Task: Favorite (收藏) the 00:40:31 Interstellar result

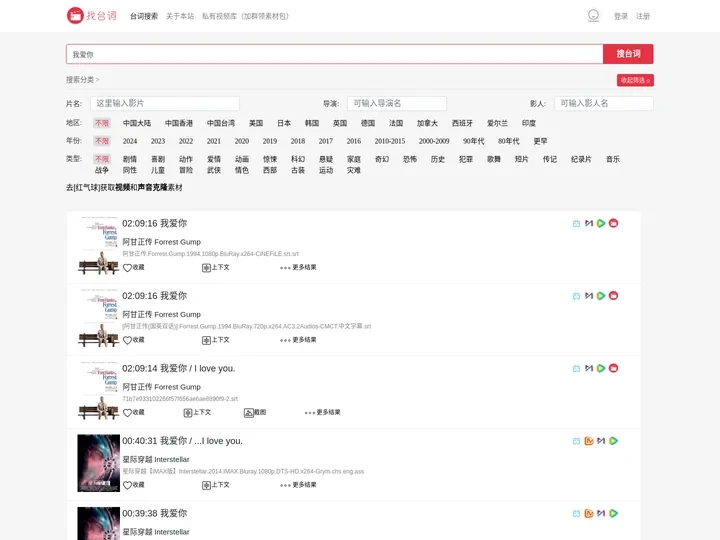Action: [x=134, y=485]
